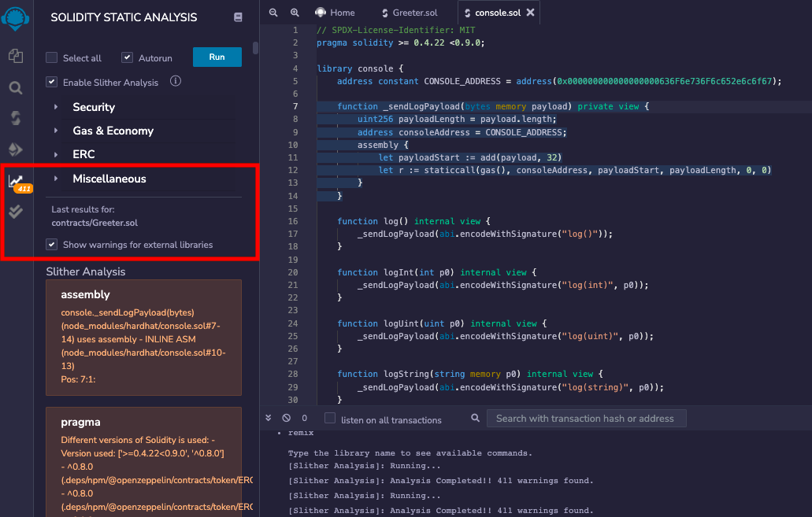This screenshot has height=517, width=812.
Task: Click the SPDX-License-Identifier comment line
Action: [x=395, y=30]
